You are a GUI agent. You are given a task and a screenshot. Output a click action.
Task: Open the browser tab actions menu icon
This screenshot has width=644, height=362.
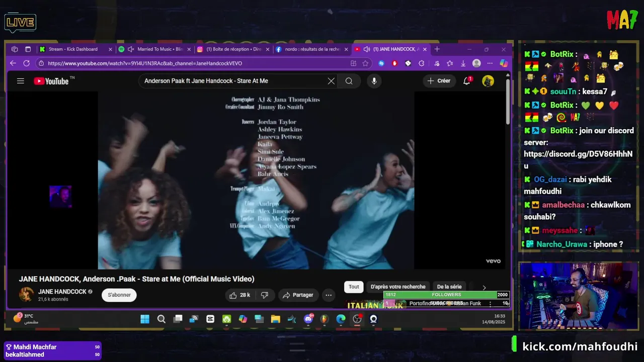[28, 49]
